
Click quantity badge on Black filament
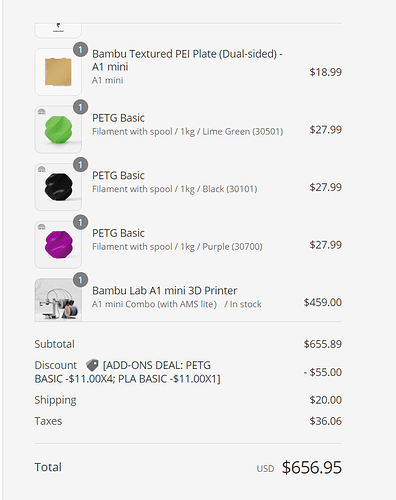pyautogui.click(x=80, y=165)
